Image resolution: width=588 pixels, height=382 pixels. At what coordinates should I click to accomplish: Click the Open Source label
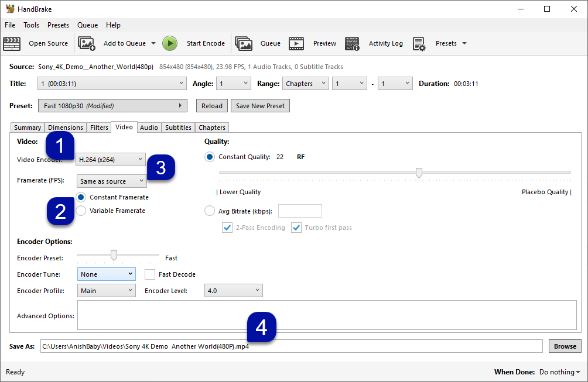pyautogui.click(x=49, y=43)
